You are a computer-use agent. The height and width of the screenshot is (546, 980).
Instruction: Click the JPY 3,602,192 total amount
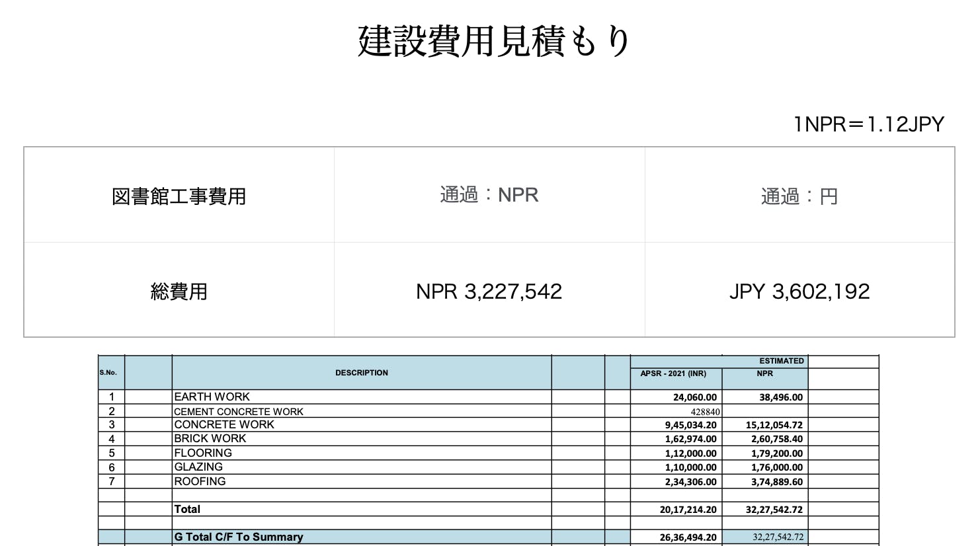click(799, 292)
